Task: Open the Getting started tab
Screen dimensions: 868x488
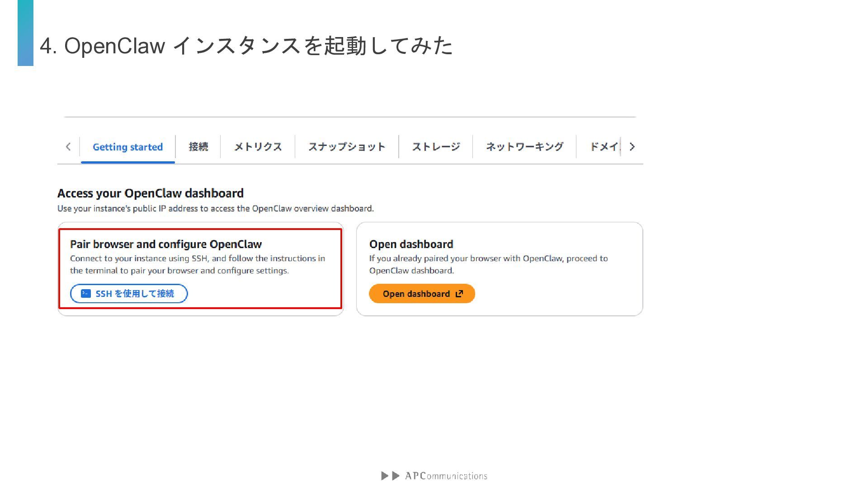Action: [x=127, y=147]
